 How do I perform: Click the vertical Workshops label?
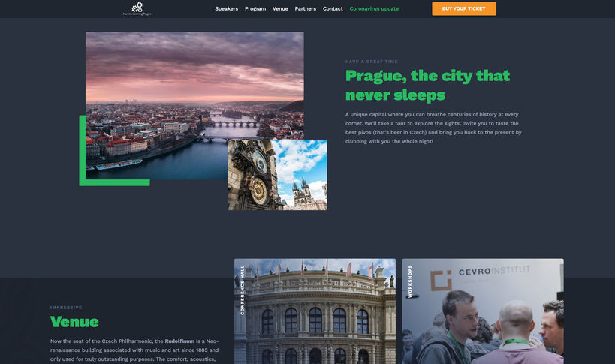[410, 282]
